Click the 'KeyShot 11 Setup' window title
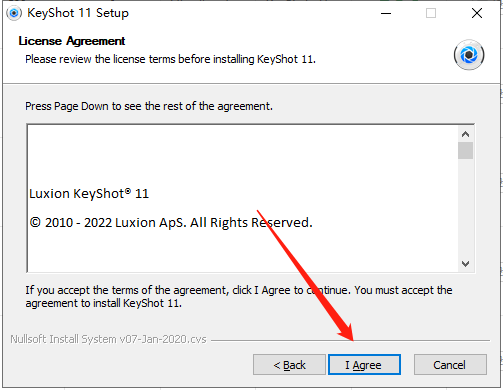This screenshot has width=503, height=390. click(x=78, y=13)
